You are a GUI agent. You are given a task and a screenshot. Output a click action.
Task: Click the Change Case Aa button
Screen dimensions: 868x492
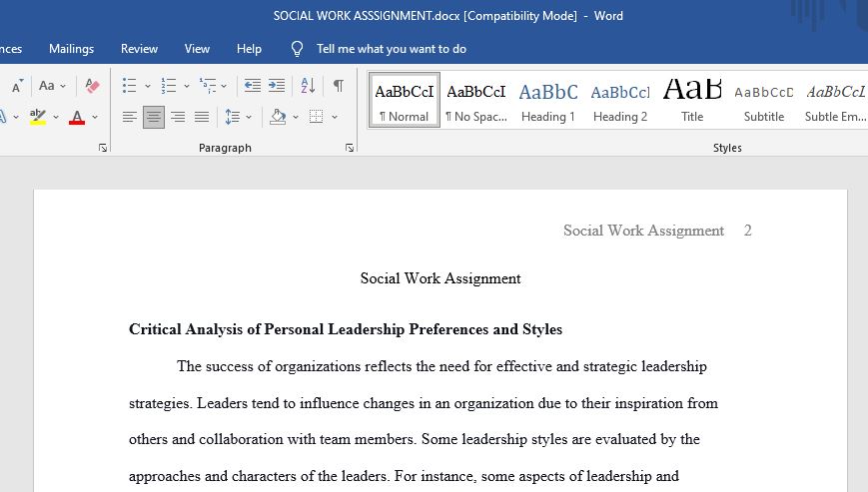[x=47, y=86]
